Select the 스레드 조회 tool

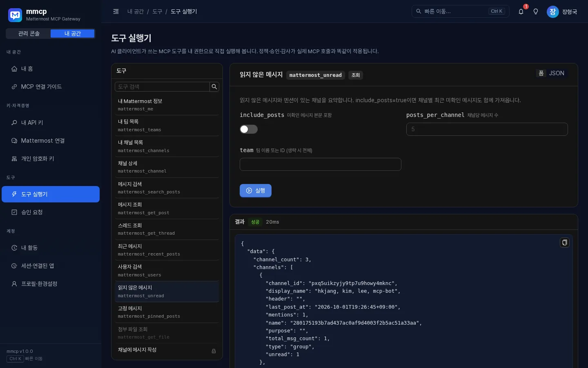[x=167, y=229]
